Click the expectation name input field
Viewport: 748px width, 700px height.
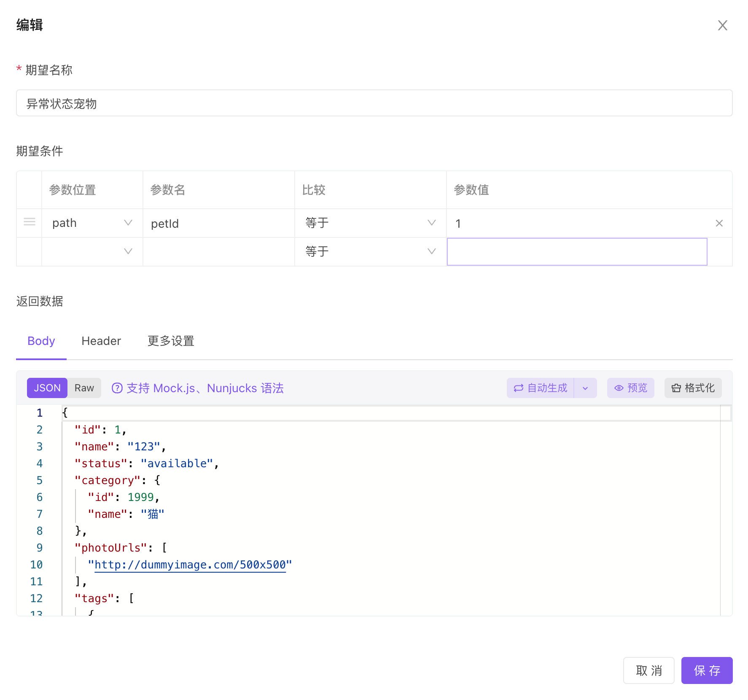coord(374,103)
